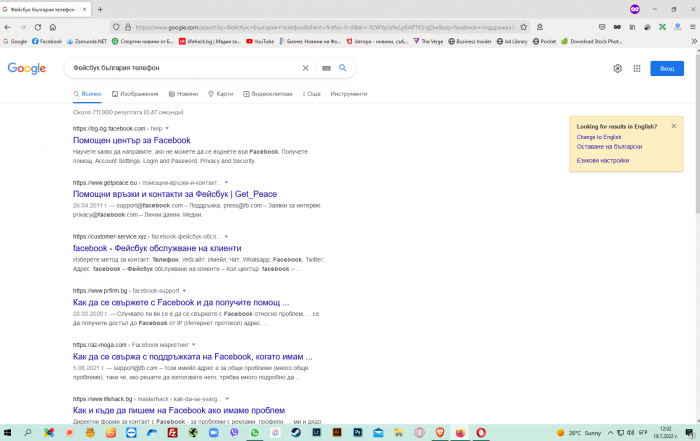The image size is (700, 441).
Task: Open the Business Insider bookmark
Action: [x=470, y=41]
